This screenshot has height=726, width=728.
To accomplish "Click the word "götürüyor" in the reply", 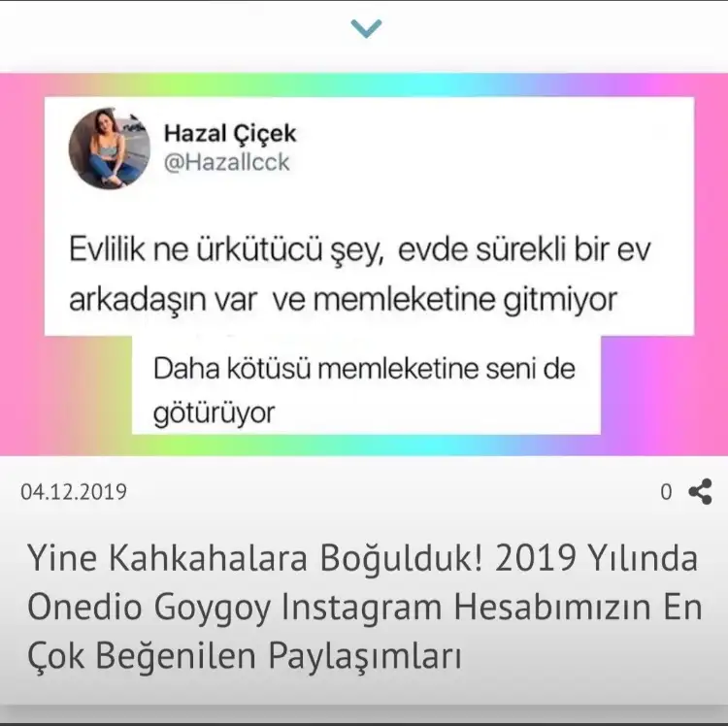I will click(215, 412).
